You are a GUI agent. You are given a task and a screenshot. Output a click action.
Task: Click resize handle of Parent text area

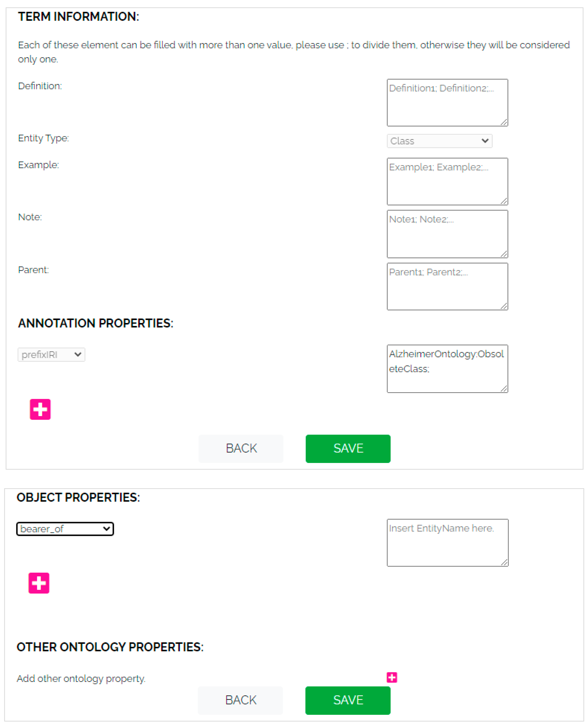(x=504, y=306)
